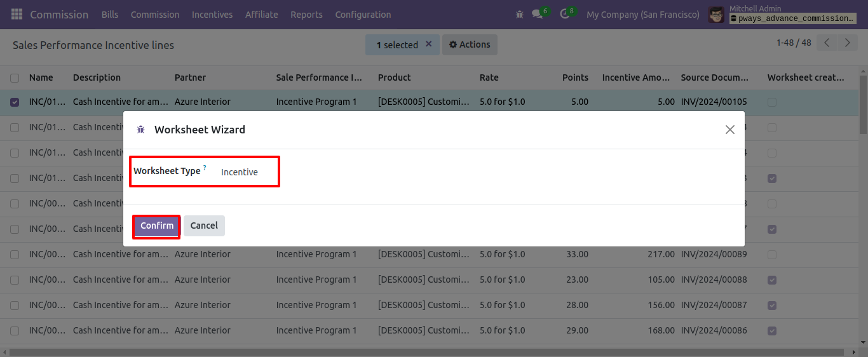Open the Actions dropdown menu

click(x=470, y=44)
